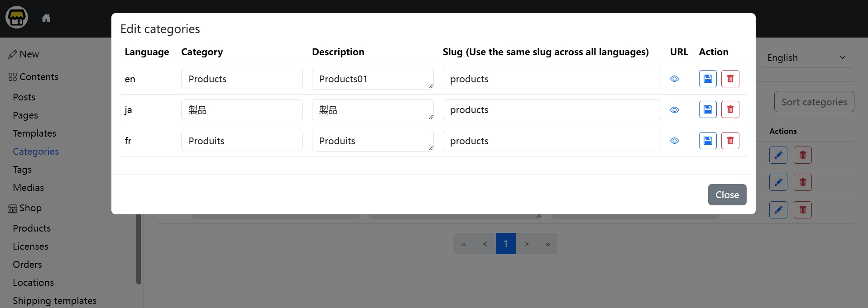Delete the French category row

pyautogui.click(x=730, y=141)
